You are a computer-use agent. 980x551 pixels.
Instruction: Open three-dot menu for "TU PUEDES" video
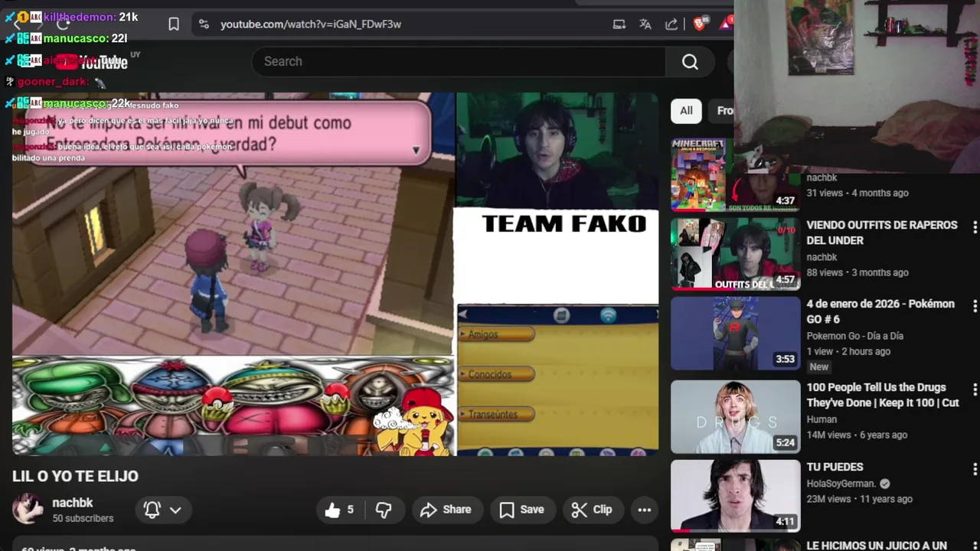pyautogui.click(x=975, y=469)
